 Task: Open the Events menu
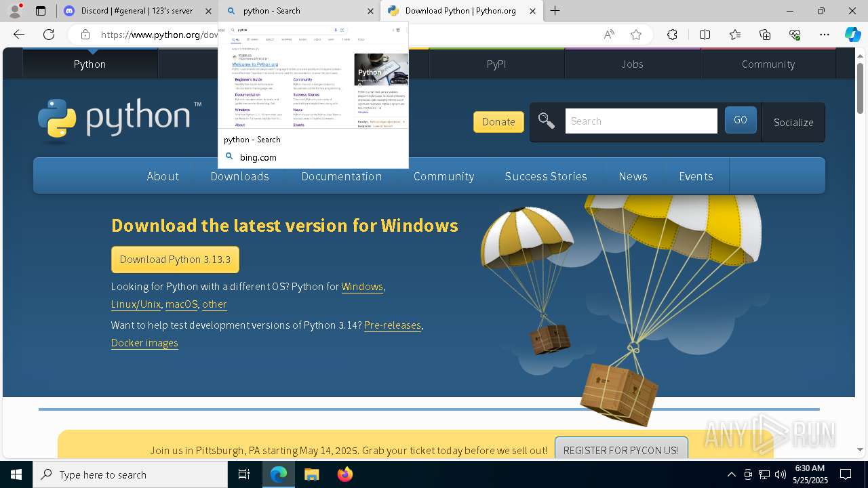point(696,176)
